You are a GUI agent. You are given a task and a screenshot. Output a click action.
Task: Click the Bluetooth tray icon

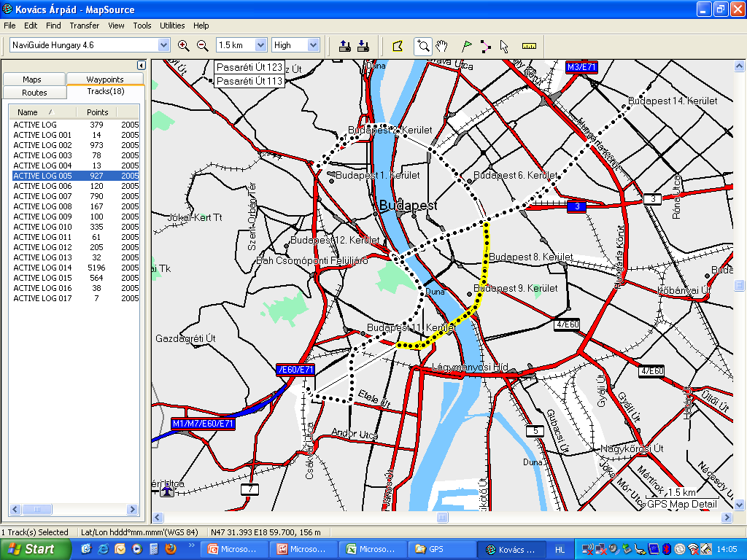(x=667, y=549)
